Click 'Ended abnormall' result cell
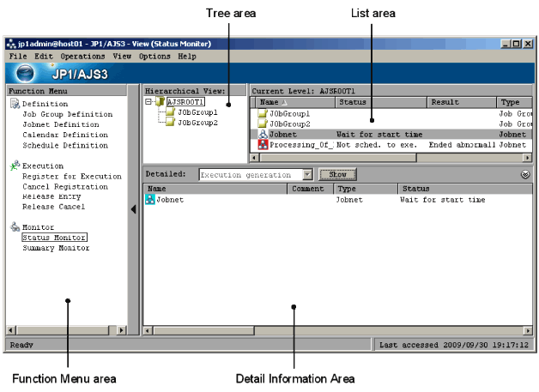Image resolution: width=539 pixels, height=392 pixels. (462, 145)
